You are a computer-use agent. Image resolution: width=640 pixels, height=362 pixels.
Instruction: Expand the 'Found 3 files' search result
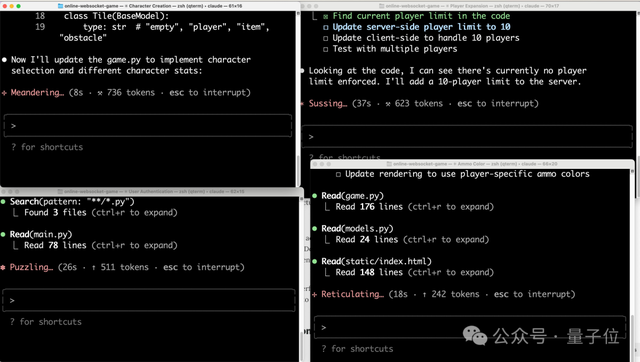[100, 213]
